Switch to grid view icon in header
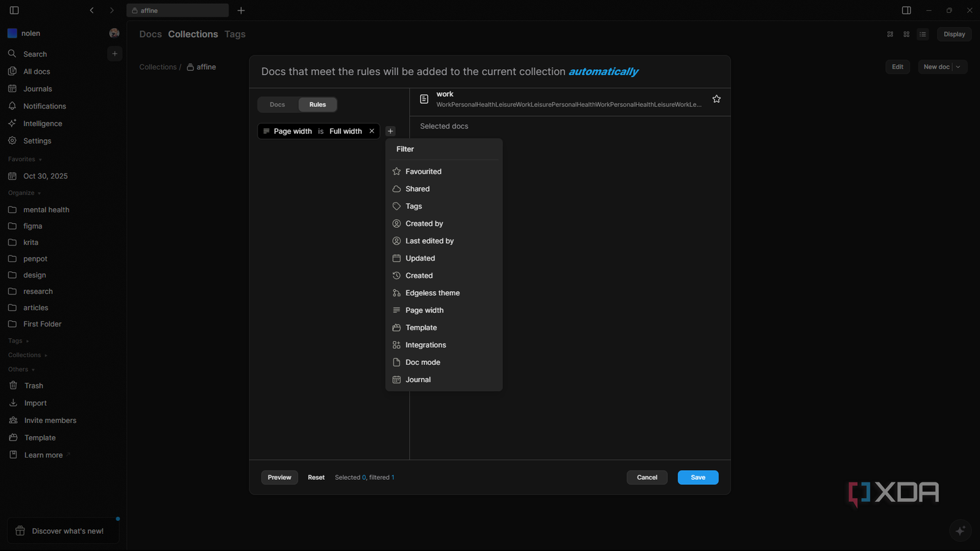 (906, 34)
